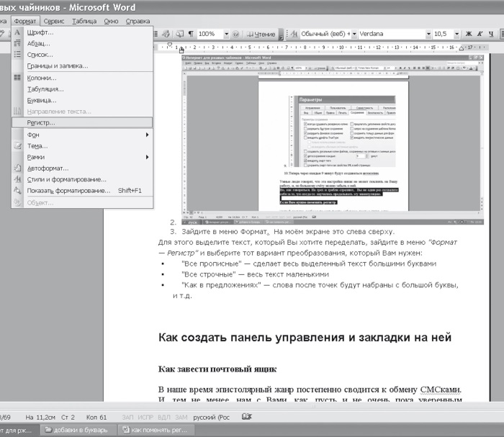Click heading Как создать панель управления

click(305, 338)
